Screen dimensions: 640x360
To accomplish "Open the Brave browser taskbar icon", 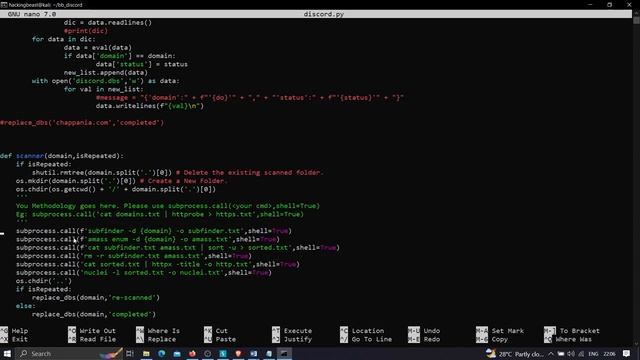I will [238, 353].
